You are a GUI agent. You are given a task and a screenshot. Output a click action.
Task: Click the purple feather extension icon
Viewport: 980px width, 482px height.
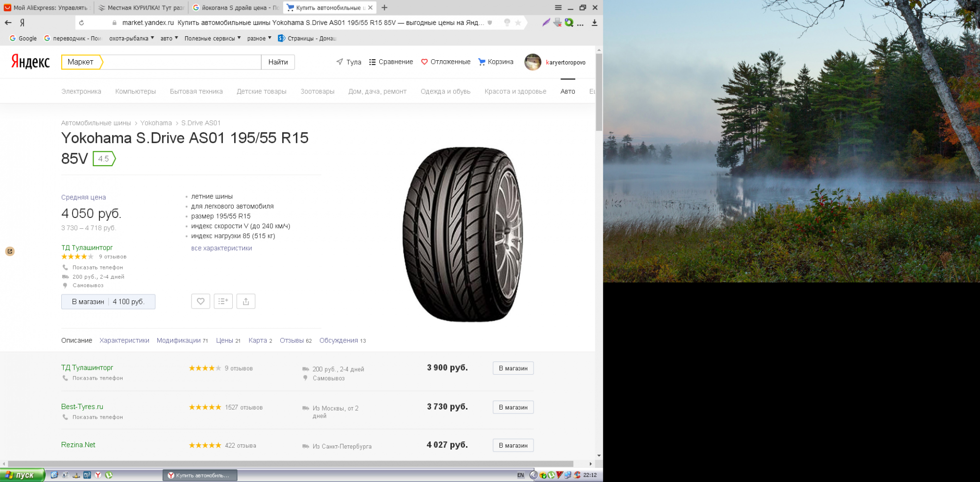(546, 23)
